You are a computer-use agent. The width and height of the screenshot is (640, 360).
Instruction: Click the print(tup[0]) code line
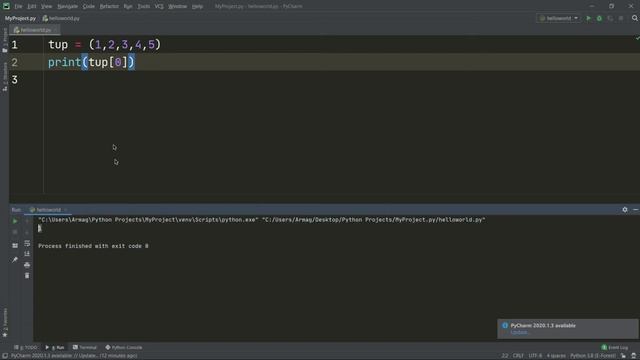pos(91,62)
